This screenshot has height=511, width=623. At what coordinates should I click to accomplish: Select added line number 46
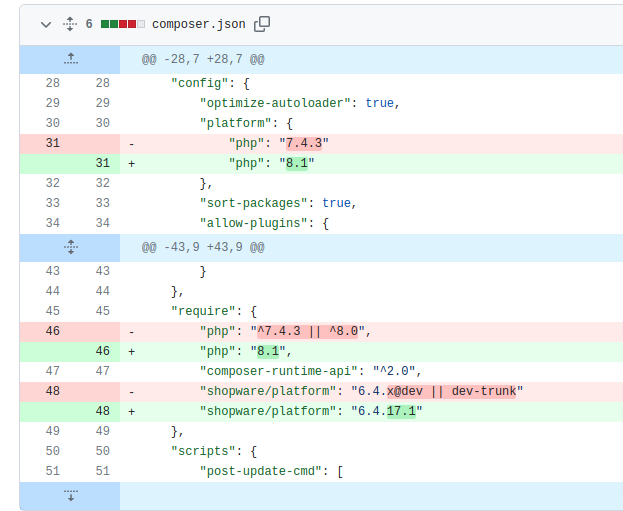(102, 351)
